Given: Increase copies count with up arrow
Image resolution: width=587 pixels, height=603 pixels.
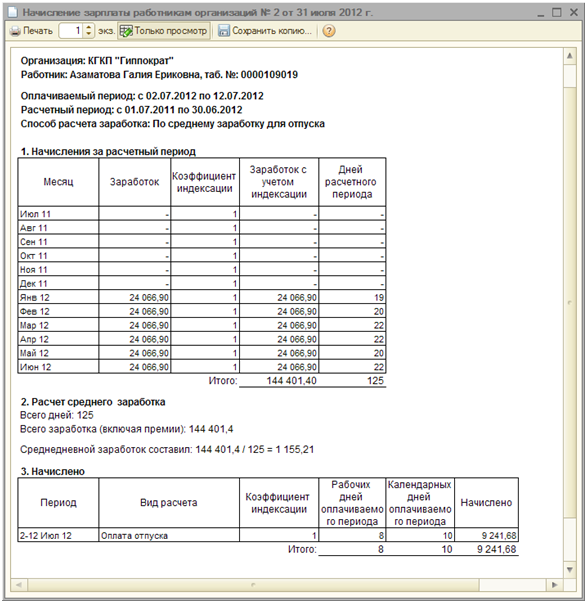Looking at the screenshot, I should click(x=89, y=27).
